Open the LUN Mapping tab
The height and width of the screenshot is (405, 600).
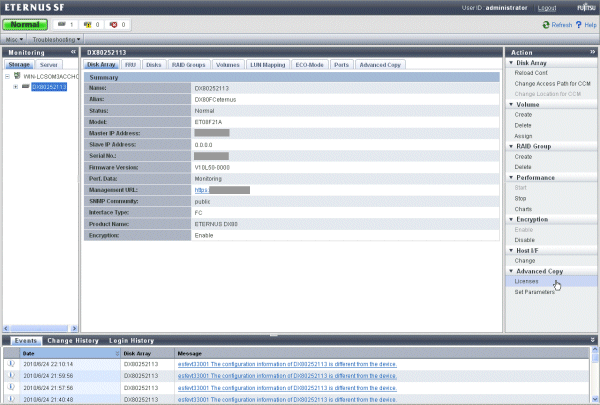click(268, 65)
